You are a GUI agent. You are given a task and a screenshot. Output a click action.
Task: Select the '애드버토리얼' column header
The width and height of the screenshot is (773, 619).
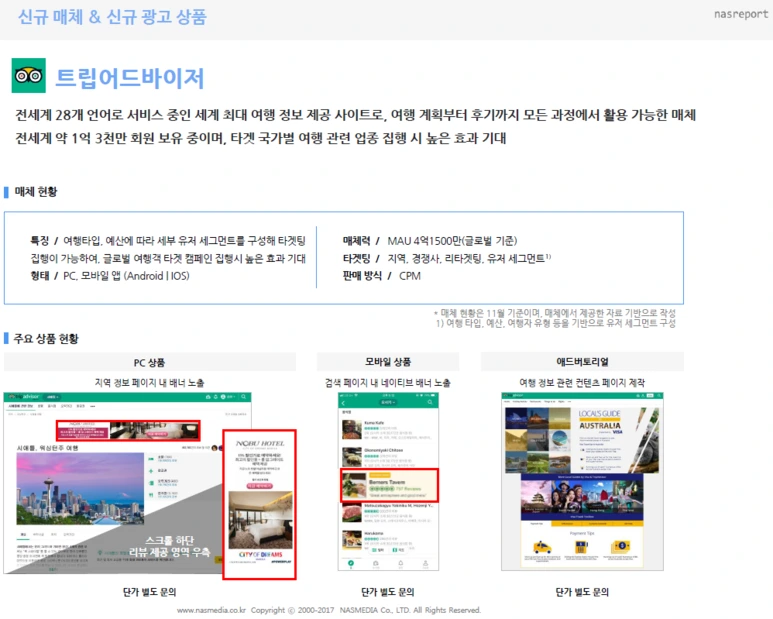(x=582, y=362)
